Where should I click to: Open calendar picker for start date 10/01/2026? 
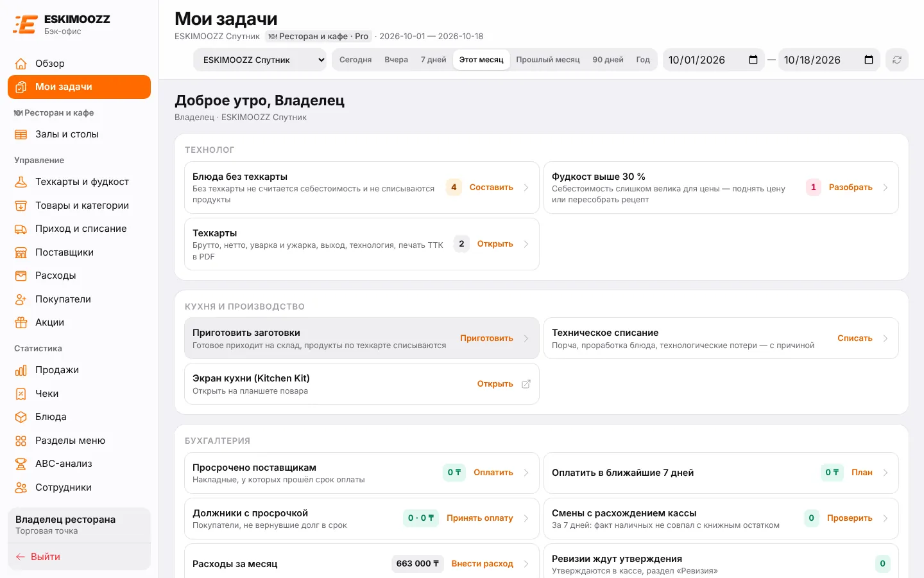click(x=753, y=60)
